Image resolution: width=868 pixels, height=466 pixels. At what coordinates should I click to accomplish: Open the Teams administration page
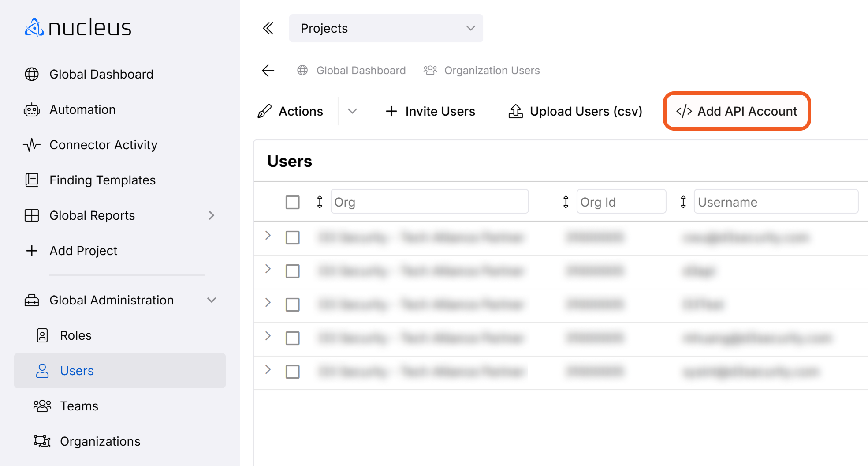(79, 406)
